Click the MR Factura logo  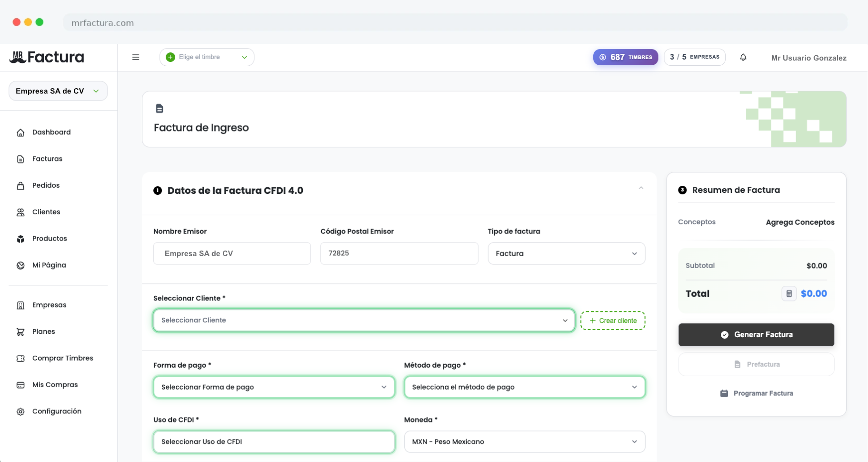[47, 57]
